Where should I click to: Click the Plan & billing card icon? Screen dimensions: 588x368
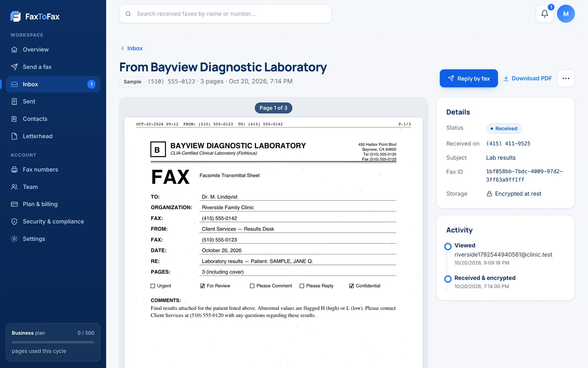[x=14, y=204]
